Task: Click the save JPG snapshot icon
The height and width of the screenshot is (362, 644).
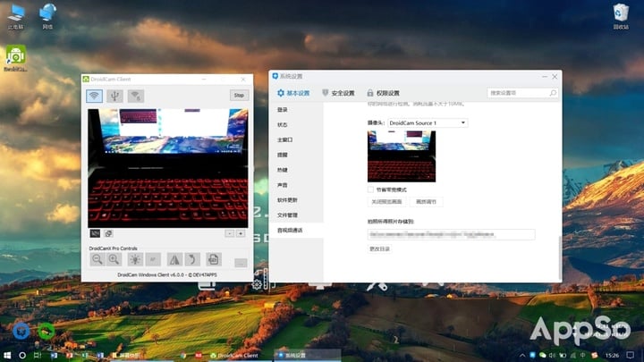Action: click(213, 259)
